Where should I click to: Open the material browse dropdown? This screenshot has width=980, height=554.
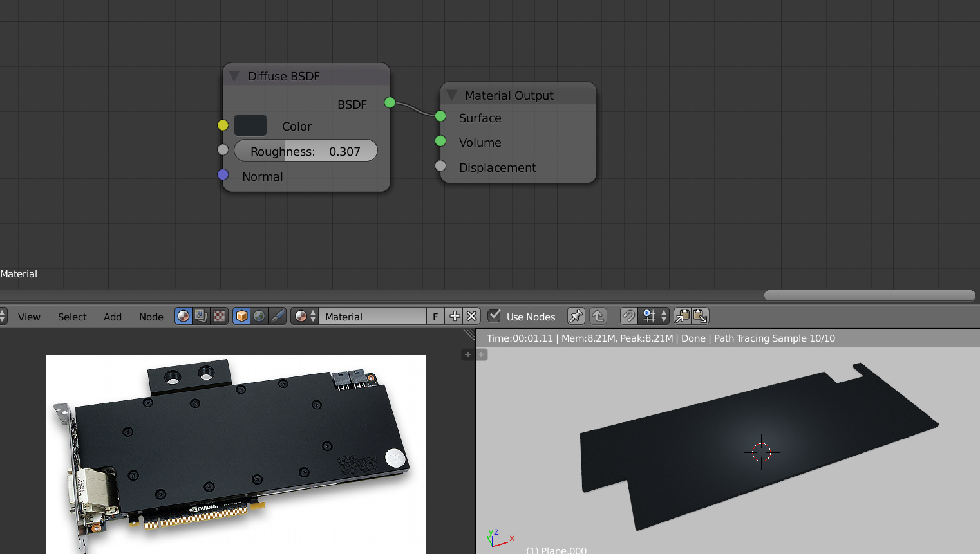[x=305, y=317]
